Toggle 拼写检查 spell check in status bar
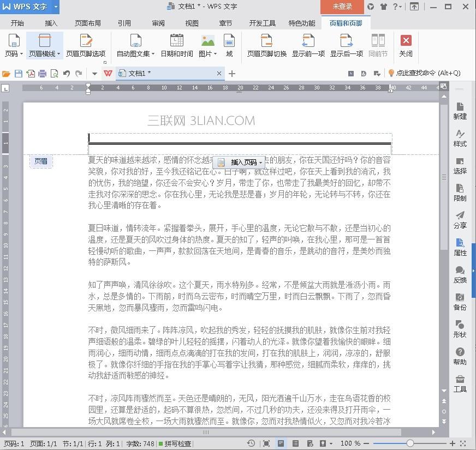Viewport: 476px width, 450px height. coord(175,443)
